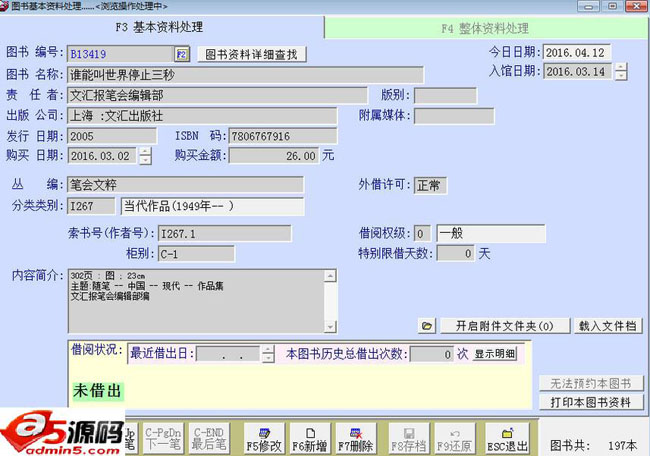Click the 附属媒体 empty field
The height and width of the screenshot is (456, 650).
(454, 116)
